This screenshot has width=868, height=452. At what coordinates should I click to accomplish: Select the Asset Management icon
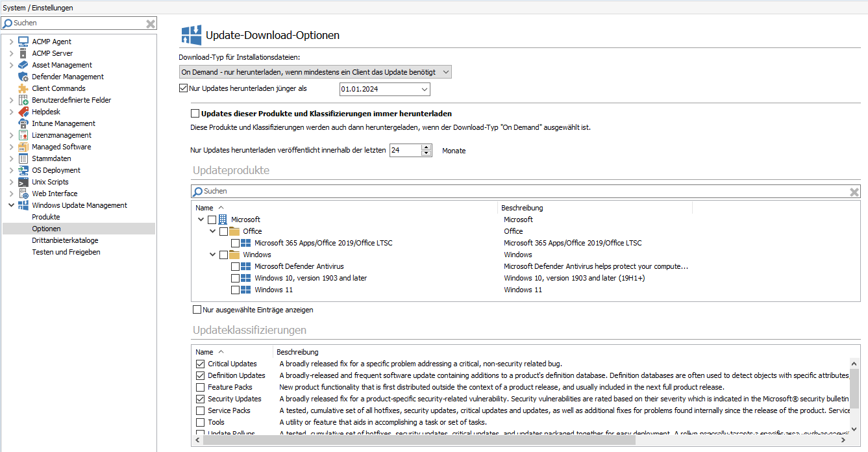coord(22,64)
